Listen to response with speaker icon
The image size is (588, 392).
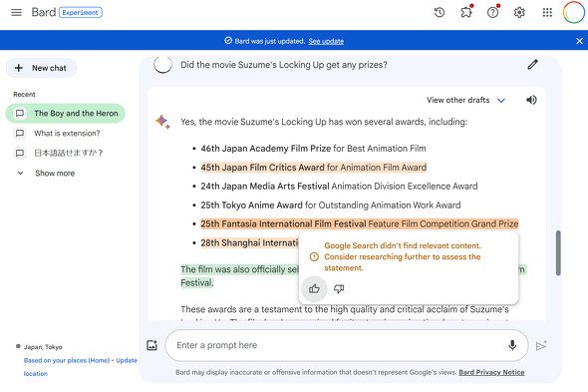tap(531, 100)
